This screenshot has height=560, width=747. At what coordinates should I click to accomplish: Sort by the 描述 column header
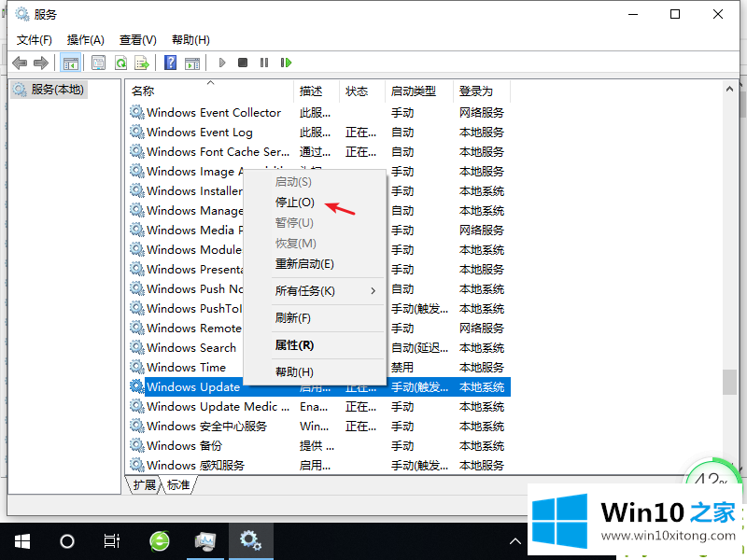(x=317, y=91)
